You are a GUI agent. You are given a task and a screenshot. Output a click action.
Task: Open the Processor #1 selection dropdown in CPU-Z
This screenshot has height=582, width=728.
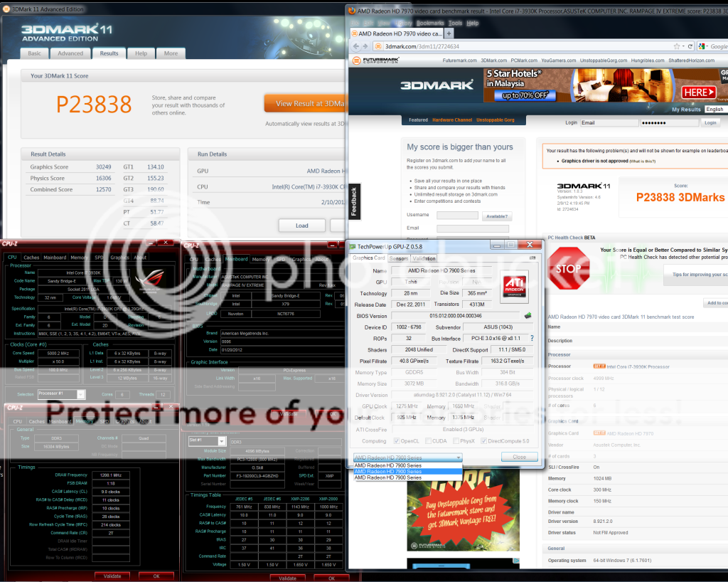61,394
